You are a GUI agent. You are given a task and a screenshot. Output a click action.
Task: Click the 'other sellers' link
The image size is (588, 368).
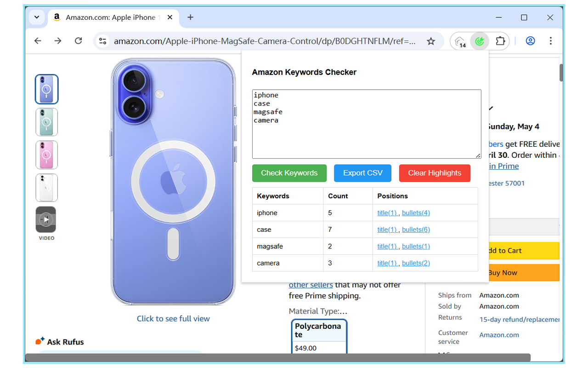click(311, 285)
